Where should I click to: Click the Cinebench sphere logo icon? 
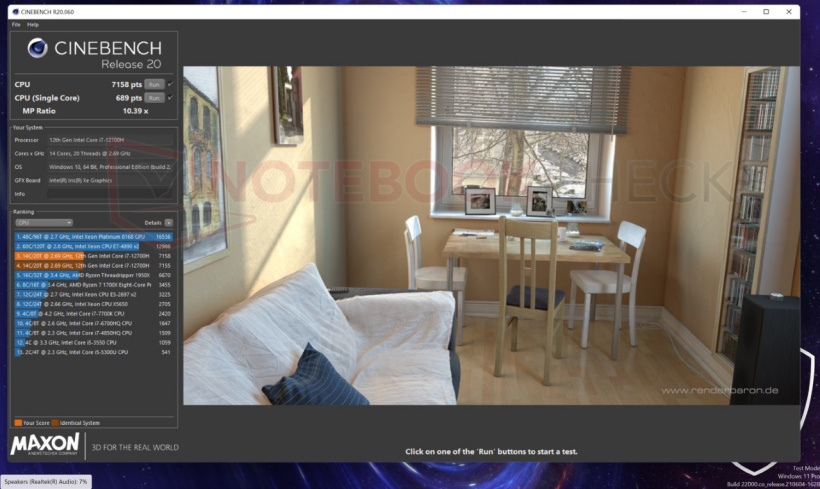coord(39,49)
